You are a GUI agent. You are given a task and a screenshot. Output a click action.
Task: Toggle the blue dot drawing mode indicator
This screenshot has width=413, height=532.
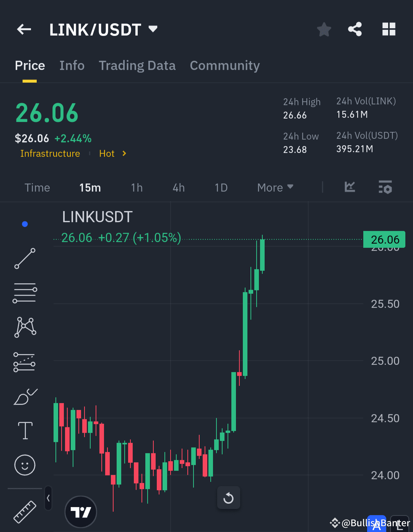24,224
